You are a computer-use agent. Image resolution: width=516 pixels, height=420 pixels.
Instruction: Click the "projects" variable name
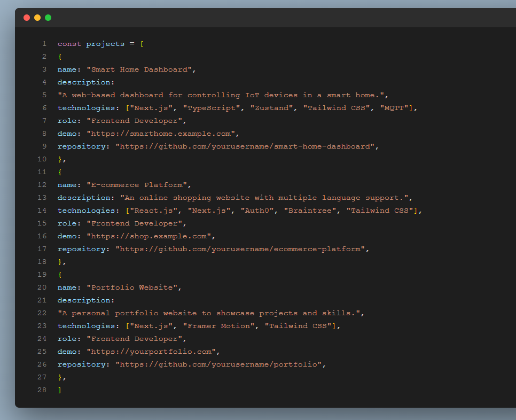click(x=105, y=44)
